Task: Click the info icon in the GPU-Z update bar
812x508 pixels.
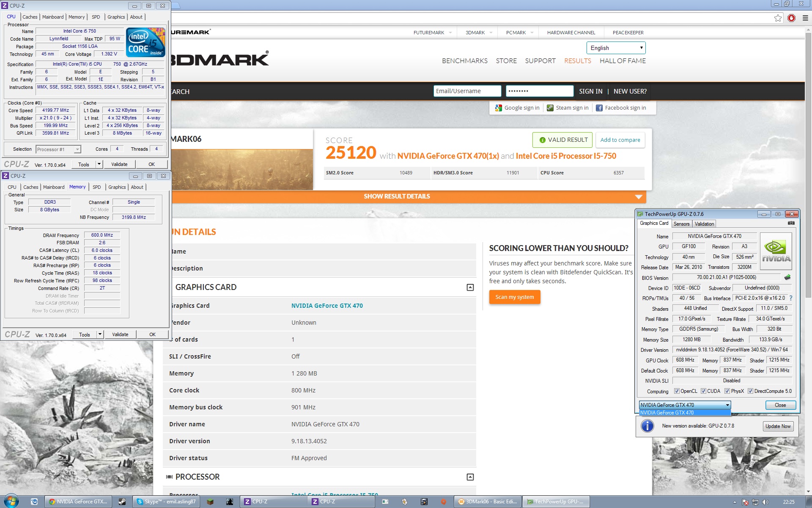Action: coord(647,426)
